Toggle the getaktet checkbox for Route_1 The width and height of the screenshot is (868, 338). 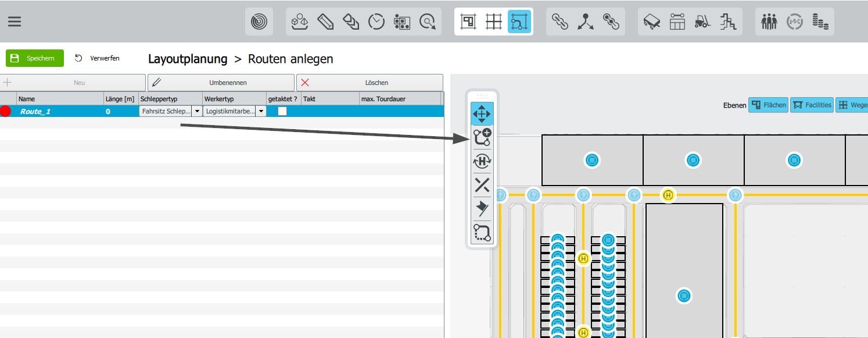282,111
